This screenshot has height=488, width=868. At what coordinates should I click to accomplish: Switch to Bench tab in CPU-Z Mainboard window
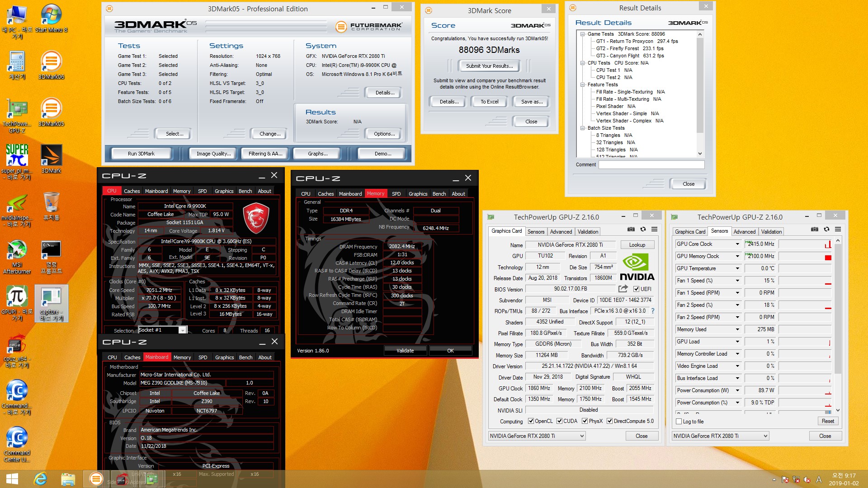245,357
